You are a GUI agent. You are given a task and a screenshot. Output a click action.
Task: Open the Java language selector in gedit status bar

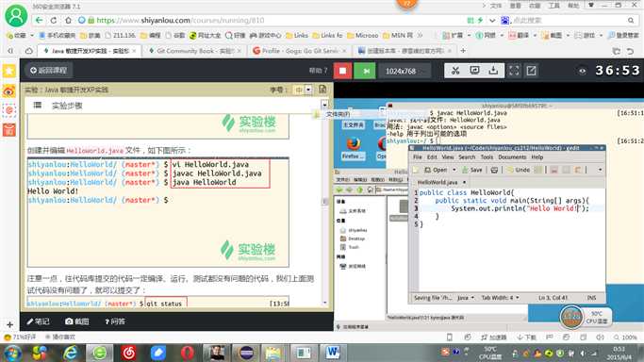click(466, 298)
